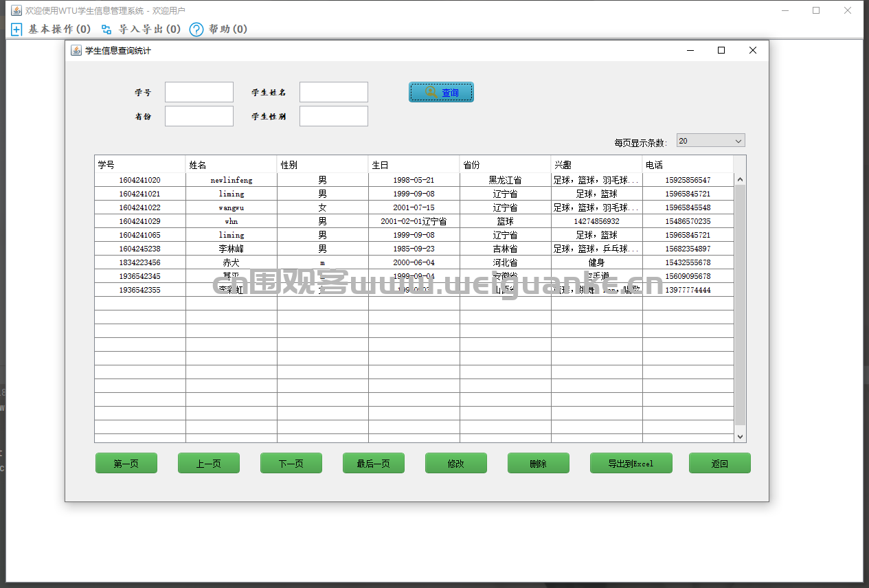Screen dimensions: 869x588
Task: Open the 帮助(O) menu
Action: pyautogui.click(x=228, y=30)
